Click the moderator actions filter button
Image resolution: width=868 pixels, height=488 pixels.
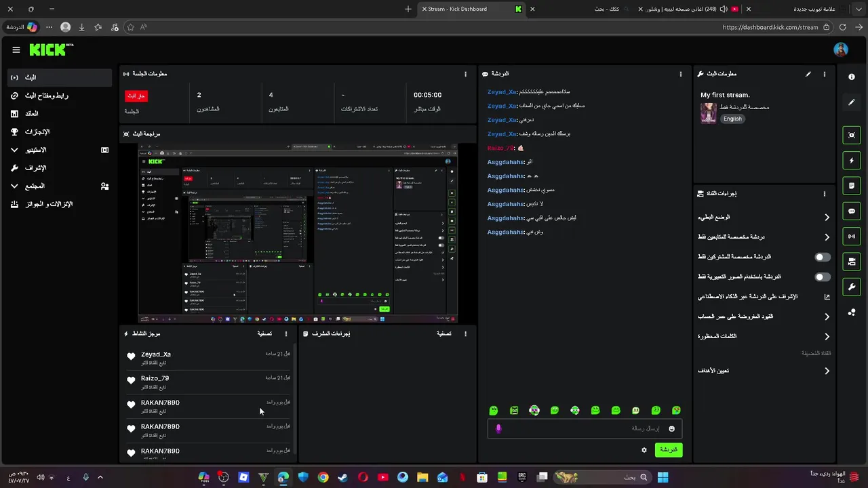[444, 333]
